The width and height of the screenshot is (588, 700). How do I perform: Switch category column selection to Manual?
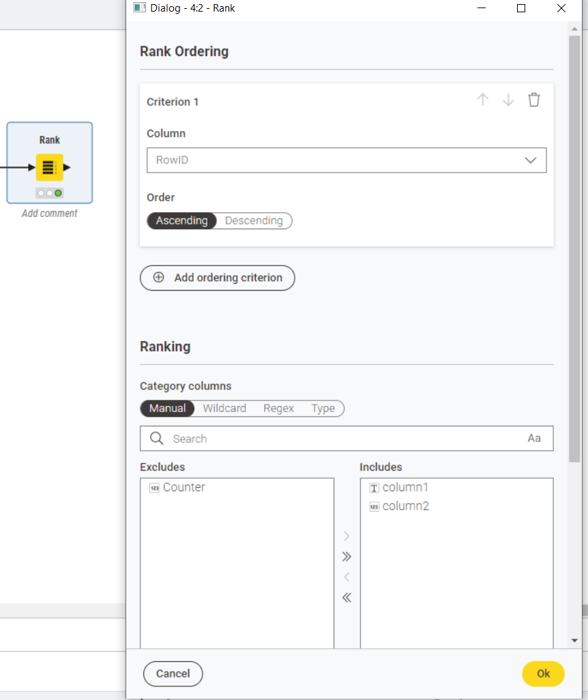point(167,409)
